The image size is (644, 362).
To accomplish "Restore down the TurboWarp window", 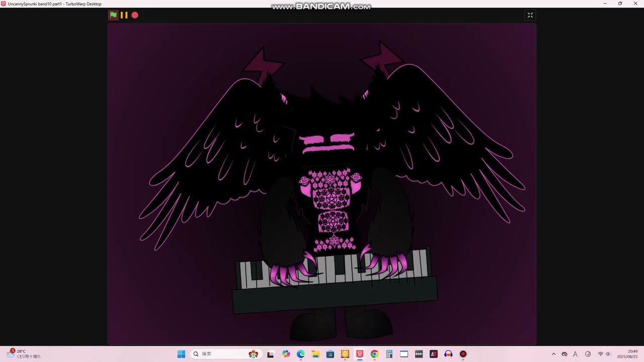I will [x=620, y=4].
